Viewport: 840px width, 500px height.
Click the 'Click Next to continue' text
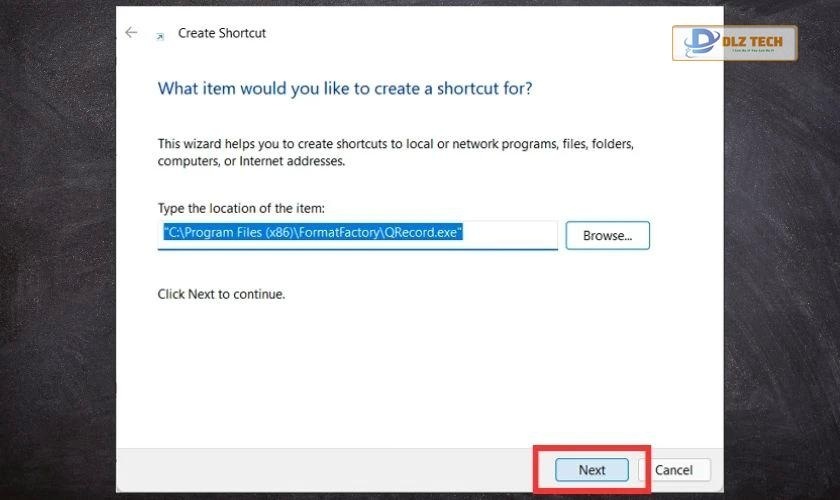(x=221, y=295)
